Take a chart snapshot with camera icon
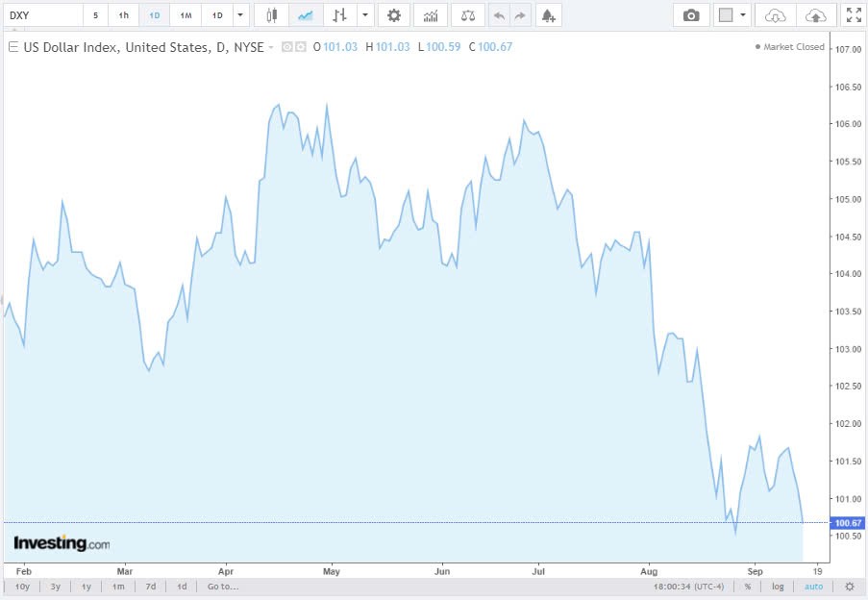The height and width of the screenshot is (600, 868). (691, 15)
